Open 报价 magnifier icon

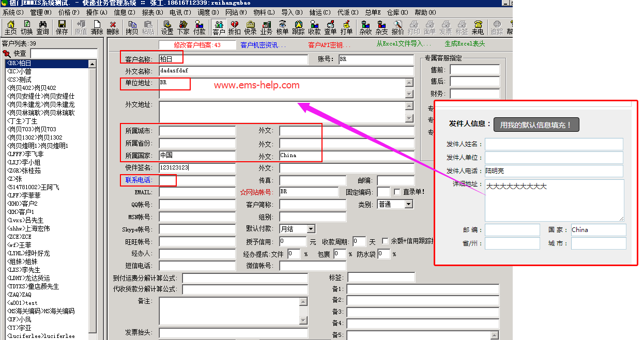click(x=398, y=28)
